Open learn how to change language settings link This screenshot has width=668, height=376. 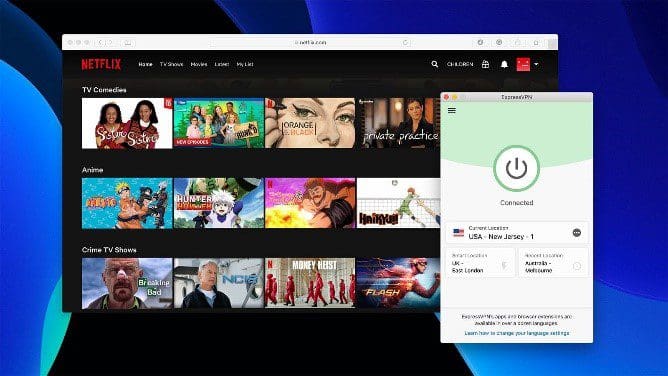(x=517, y=333)
